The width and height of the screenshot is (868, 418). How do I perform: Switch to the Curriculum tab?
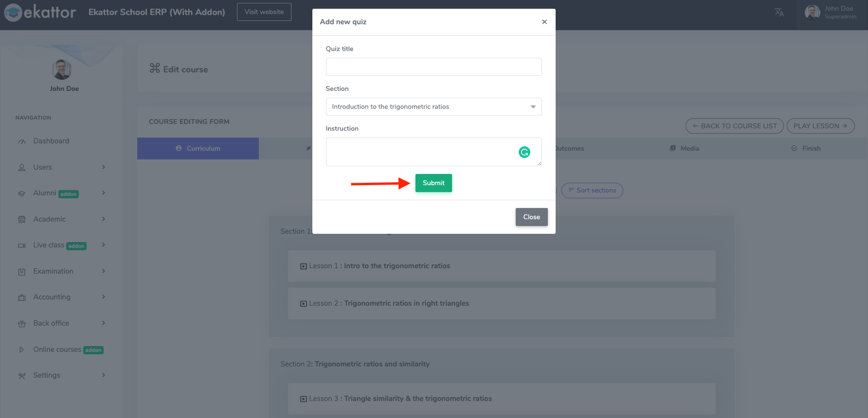pos(198,148)
